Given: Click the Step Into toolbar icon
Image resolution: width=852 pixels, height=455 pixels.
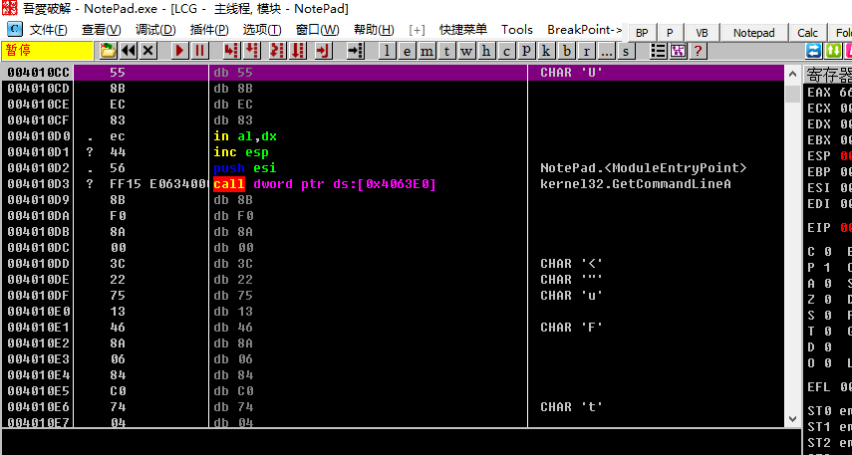Looking at the screenshot, I should click(231, 50).
